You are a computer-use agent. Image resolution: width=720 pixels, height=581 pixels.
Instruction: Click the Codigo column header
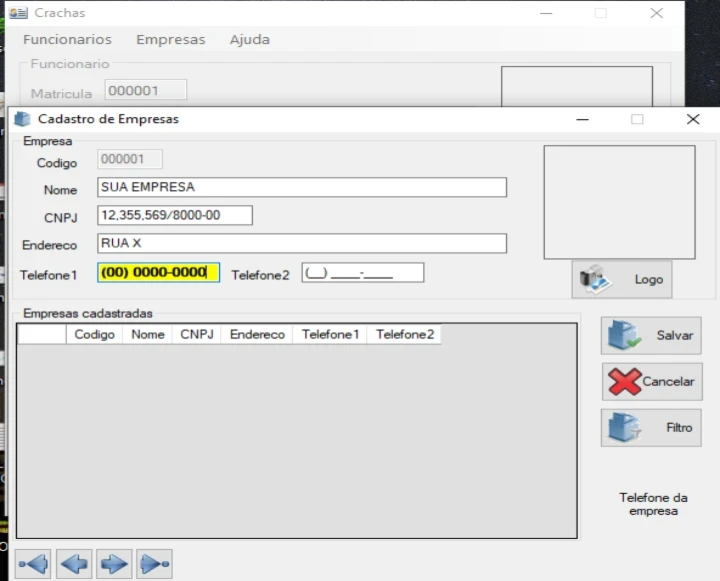pos(94,335)
